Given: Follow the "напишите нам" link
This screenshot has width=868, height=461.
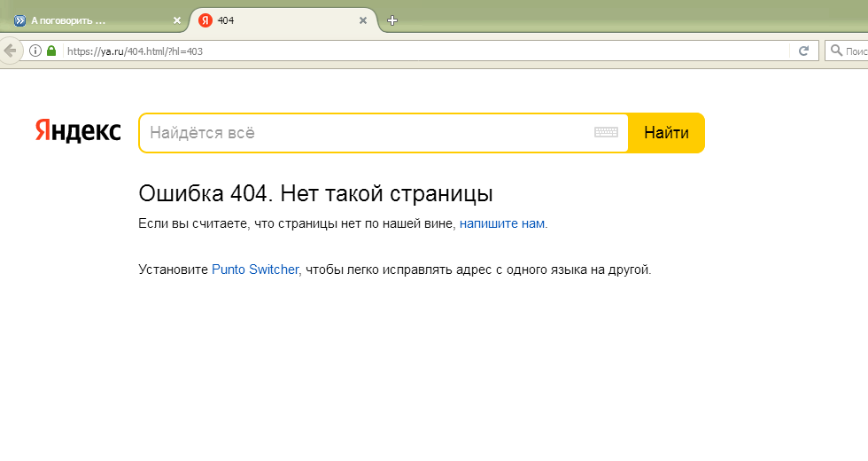Looking at the screenshot, I should click(501, 223).
